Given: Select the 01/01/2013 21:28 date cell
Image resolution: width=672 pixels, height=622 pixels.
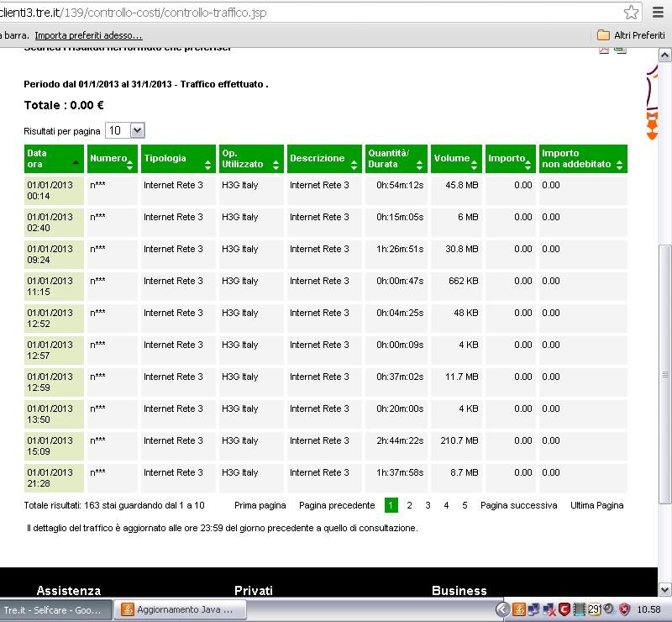Looking at the screenshot, I should point(54,478).
